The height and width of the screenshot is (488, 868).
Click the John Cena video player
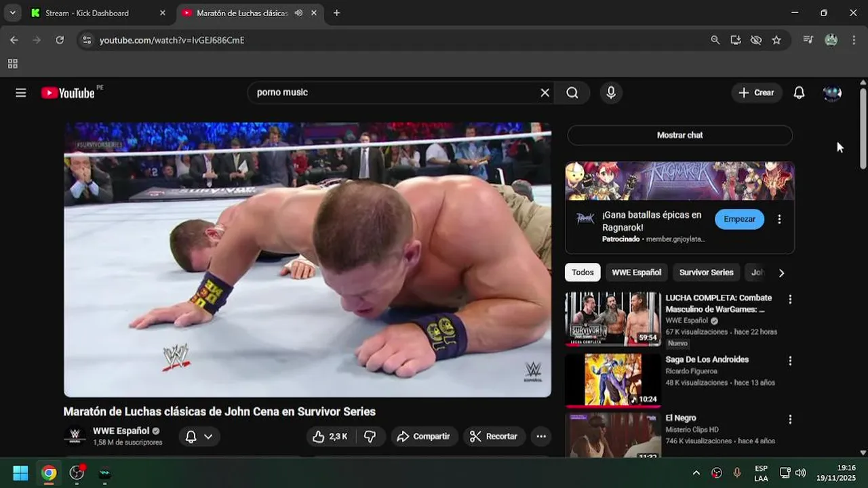point(307,260)
